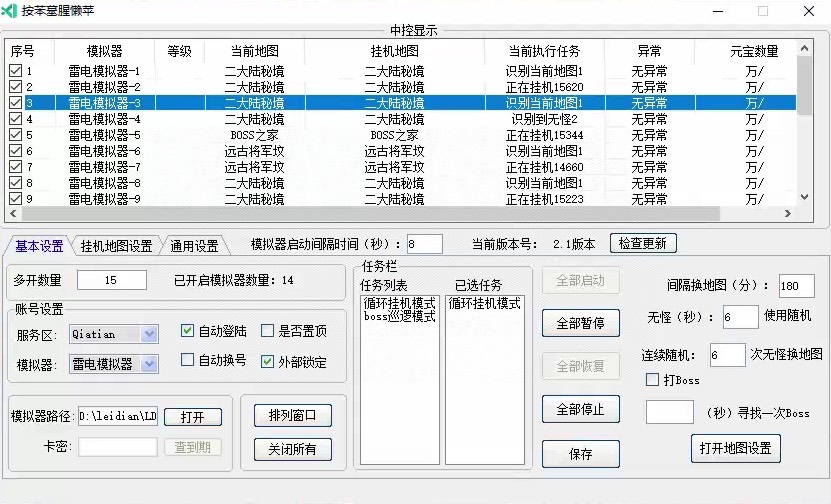
Task: Click the 打开地图设置 button
Action: (736, 448)
